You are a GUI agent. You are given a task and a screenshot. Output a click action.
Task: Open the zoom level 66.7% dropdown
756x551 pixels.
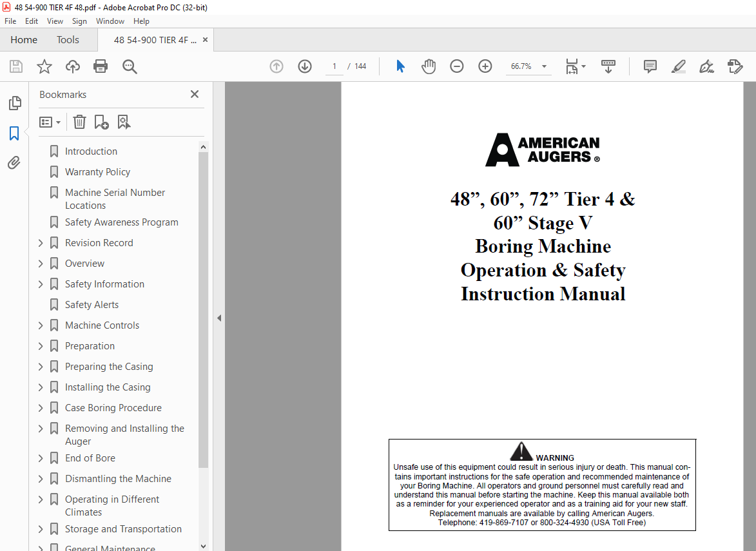pos(544,66)
